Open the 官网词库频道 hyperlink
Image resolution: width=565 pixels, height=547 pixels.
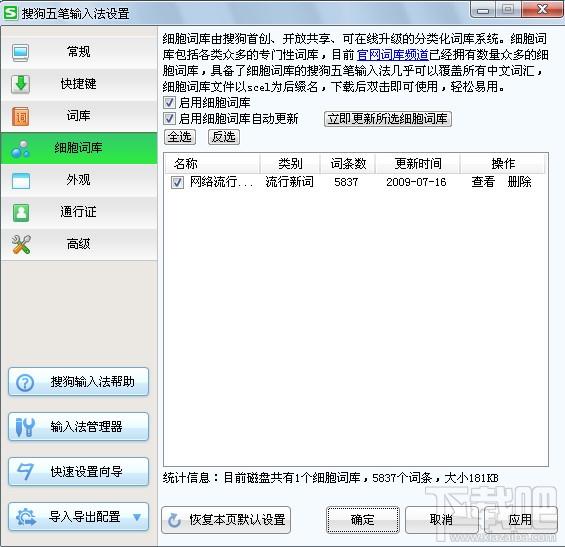393,55
